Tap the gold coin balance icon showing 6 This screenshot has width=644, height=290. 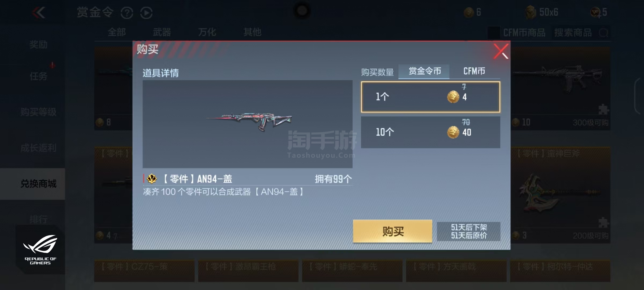(469, 12)
